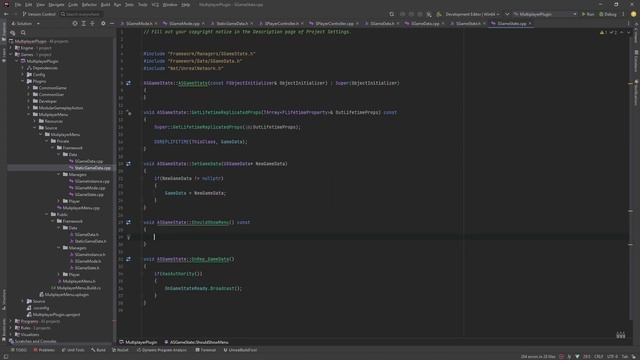The height and width of the screenshot is (360, 640).
Task: Click gutter icon beside OnRep_GameData function
Action: 129,259
